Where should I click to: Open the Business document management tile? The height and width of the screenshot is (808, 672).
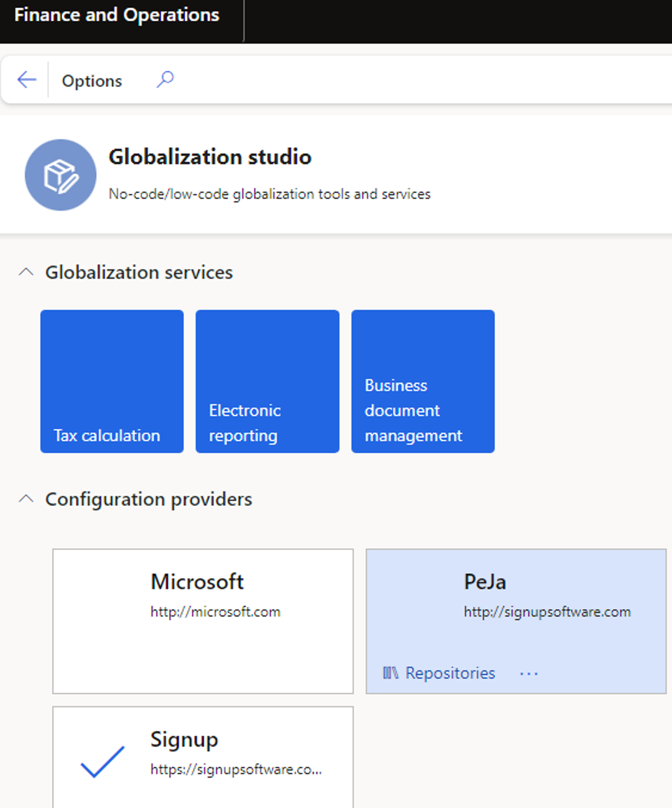423,381
